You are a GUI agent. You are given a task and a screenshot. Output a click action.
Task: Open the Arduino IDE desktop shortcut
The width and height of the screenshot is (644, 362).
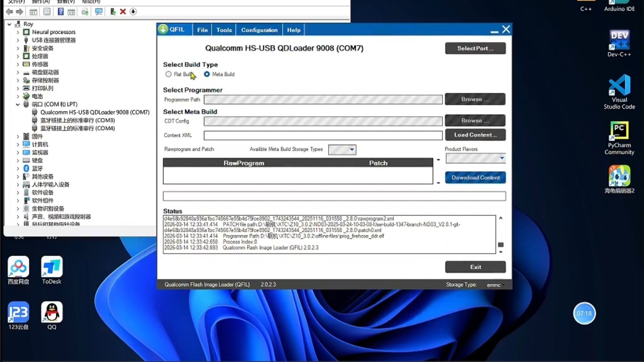[x=619, y=6]
